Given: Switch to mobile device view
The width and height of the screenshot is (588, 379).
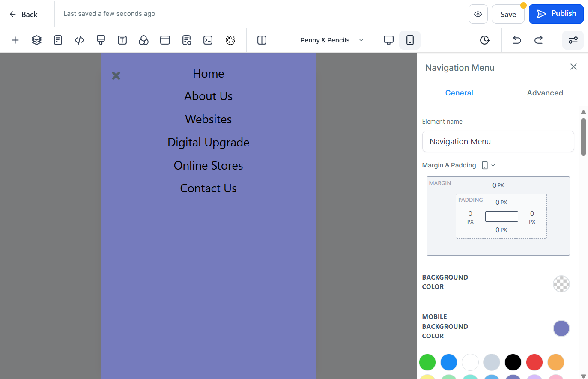Looking at the screenshot, I should tap(410, 40).
